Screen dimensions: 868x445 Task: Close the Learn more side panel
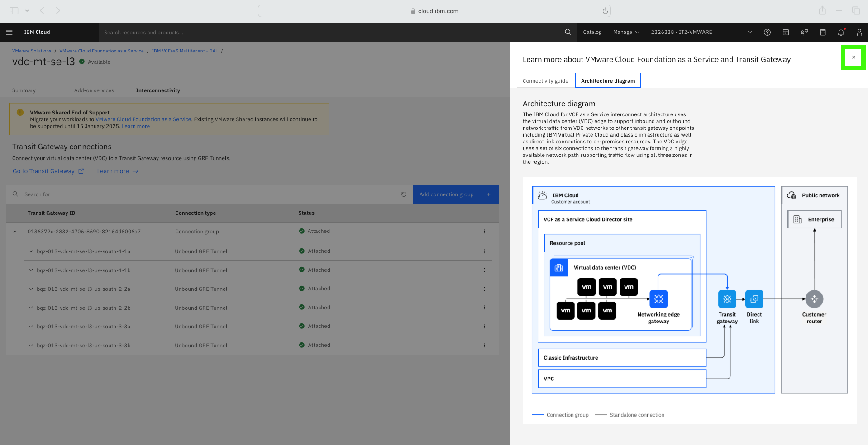coord(854,57)
